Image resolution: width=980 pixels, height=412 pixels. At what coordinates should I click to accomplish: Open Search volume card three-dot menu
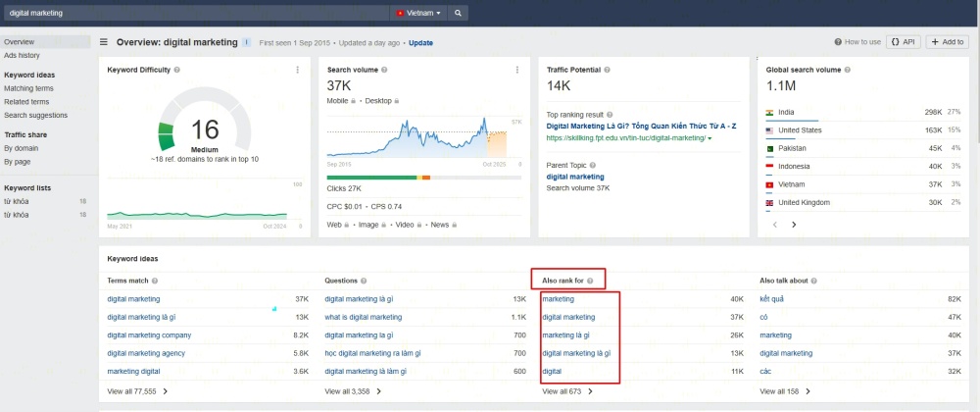(516, 70)
